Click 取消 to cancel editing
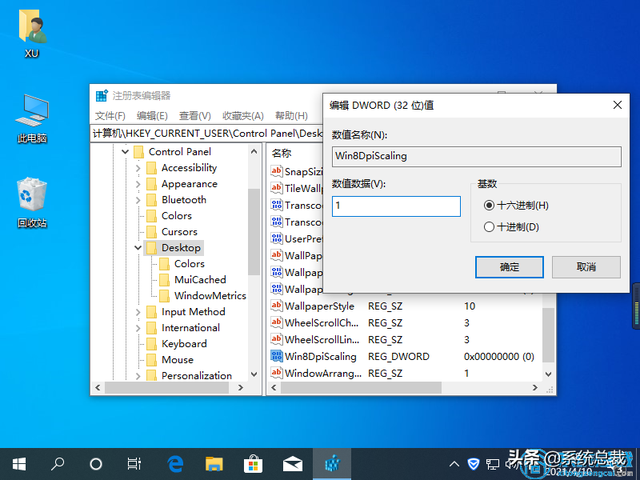The height and width of the screenshot is (480, 640). click(586, 267)
